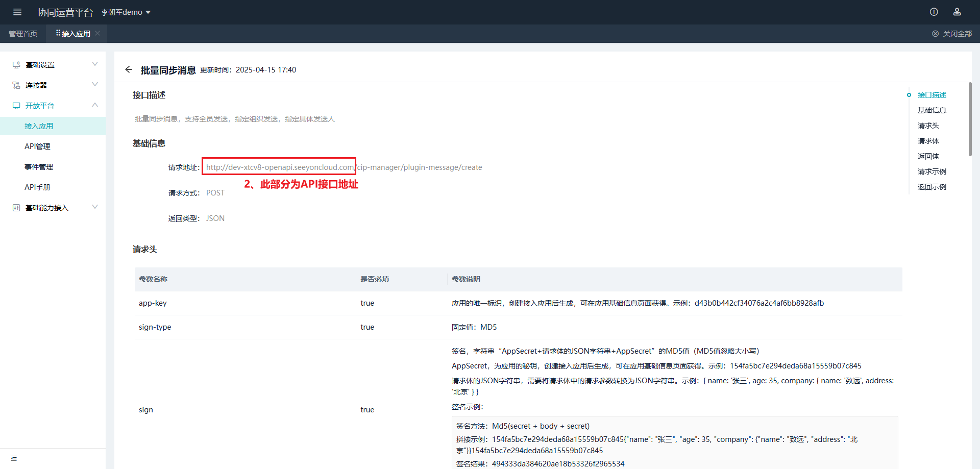
Task: Click 关闭全部 to close all tabs
Action: point(952,34)
